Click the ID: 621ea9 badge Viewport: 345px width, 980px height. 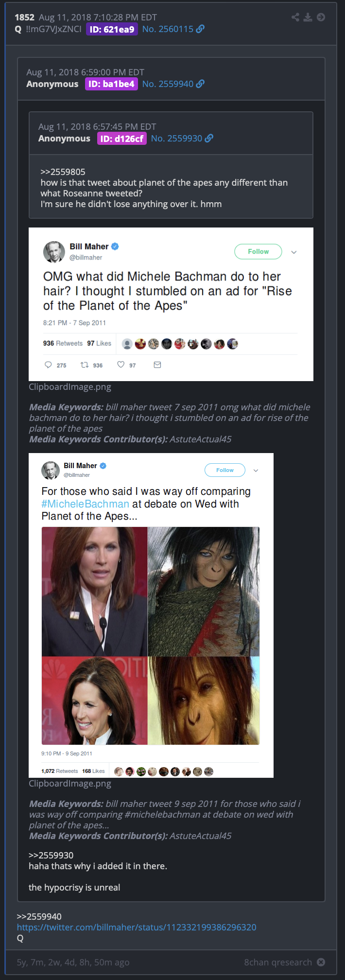click(x=112, y=29)
